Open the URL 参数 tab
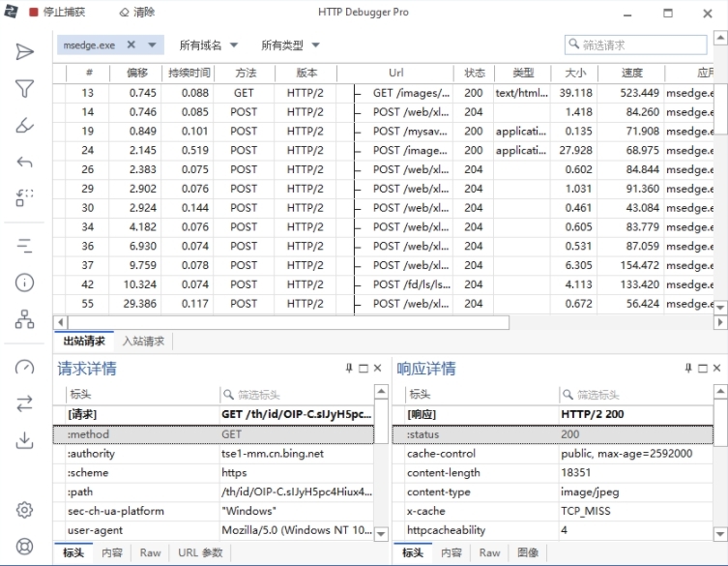Viewport: 728px width, 566px height. pyautogui.click(x=200, y=552)
